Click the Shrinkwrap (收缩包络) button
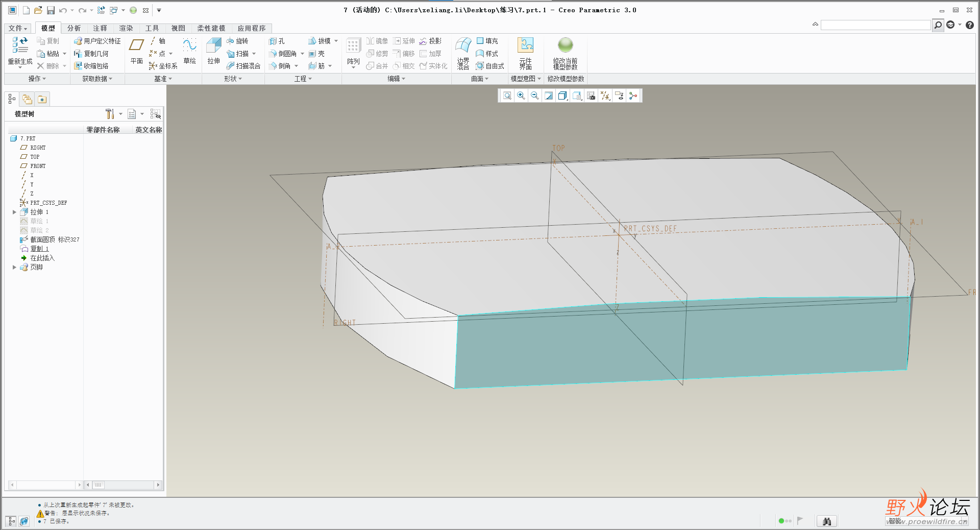The height and width of the screenshot is (530, 980). pyautogui.click(x=91, y=66)
